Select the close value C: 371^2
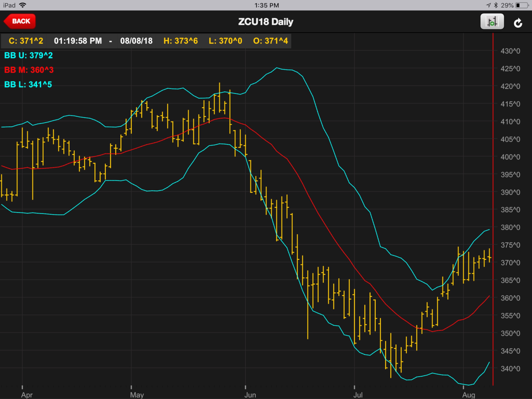This screenshot has width=532, height=399. (26, 41)
